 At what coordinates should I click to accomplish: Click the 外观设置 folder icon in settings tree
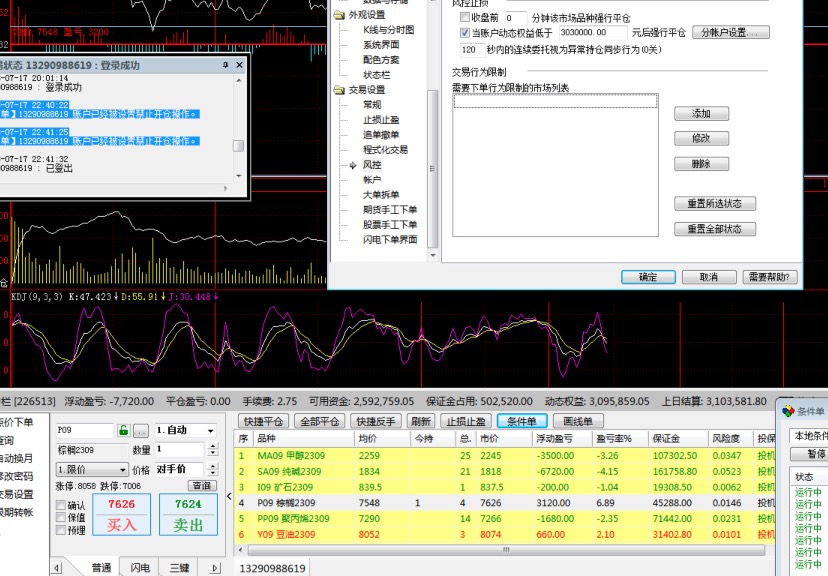click(x=340, y=15)
